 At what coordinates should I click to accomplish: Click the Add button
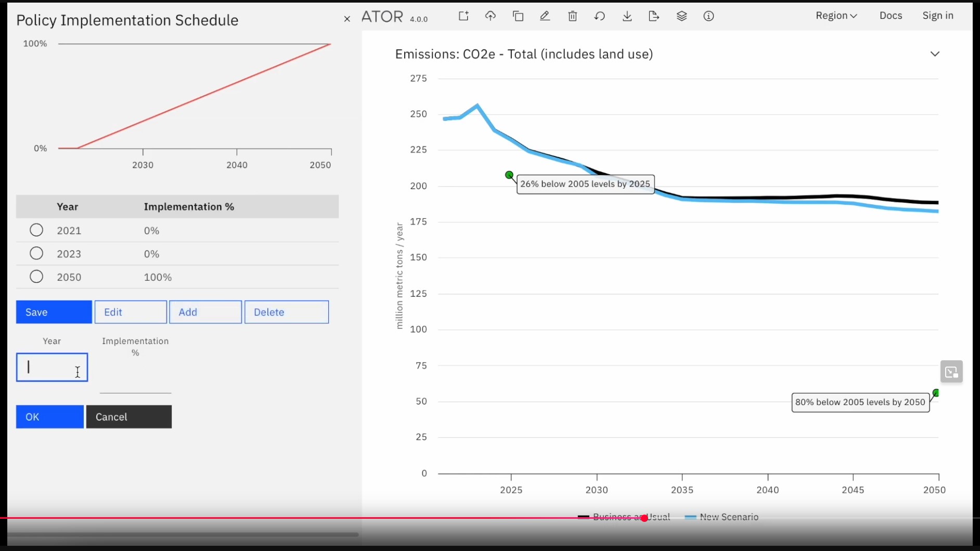[x=205, y=312]
